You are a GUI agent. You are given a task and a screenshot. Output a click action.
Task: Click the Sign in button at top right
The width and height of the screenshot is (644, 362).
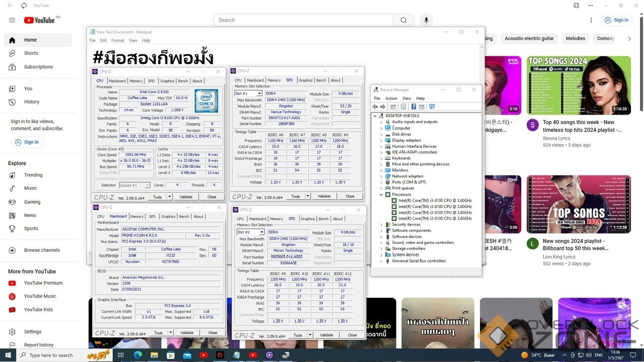[616, 20]
